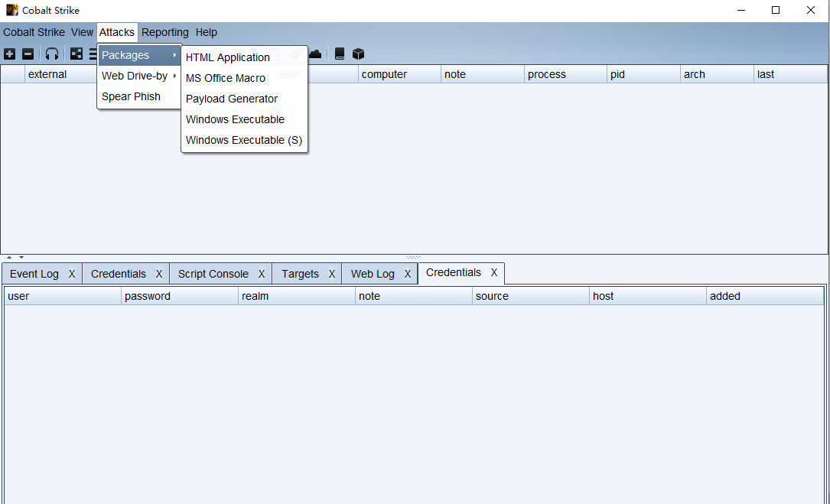Viewport: 830px width, 504px height.
Task: Sort sessions by note column header
Action: (483, 74)
